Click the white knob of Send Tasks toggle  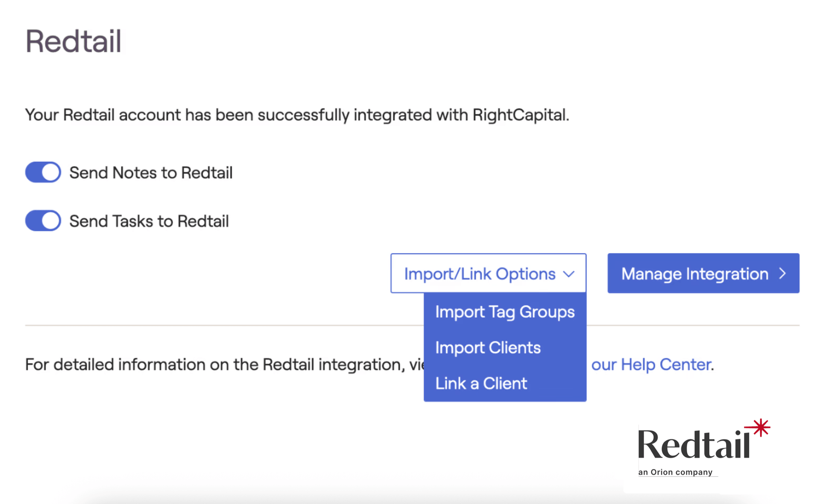[x=51, y=221]
